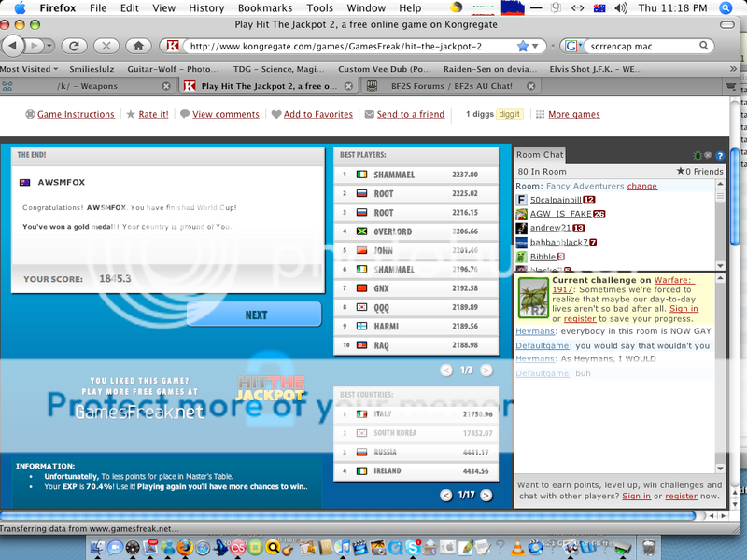Open 50calpainpill's profile link

pyautogui.click(x=556, y=200)
